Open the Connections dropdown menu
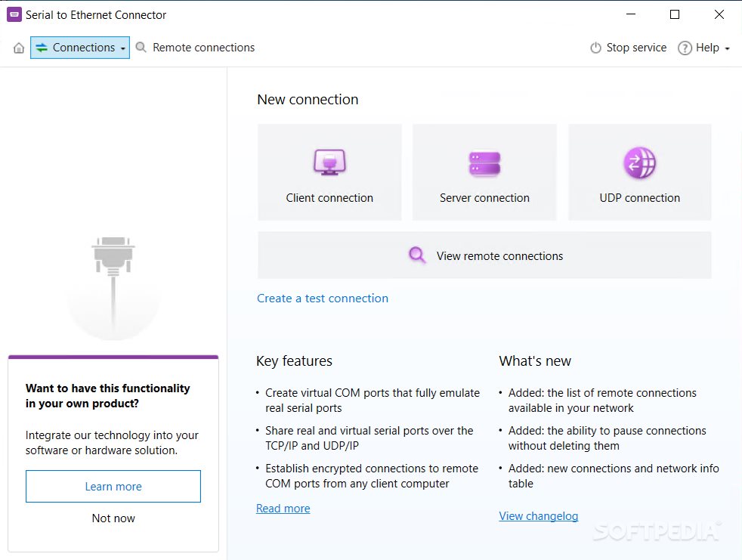 80,48
